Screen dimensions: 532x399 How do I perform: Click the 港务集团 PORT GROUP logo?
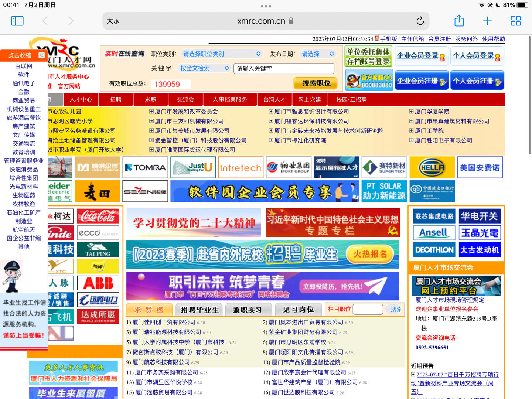coord(288,167)
